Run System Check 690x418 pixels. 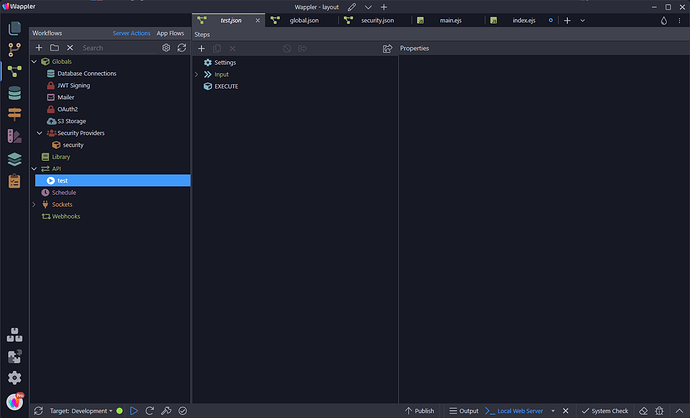click(605, 411)
